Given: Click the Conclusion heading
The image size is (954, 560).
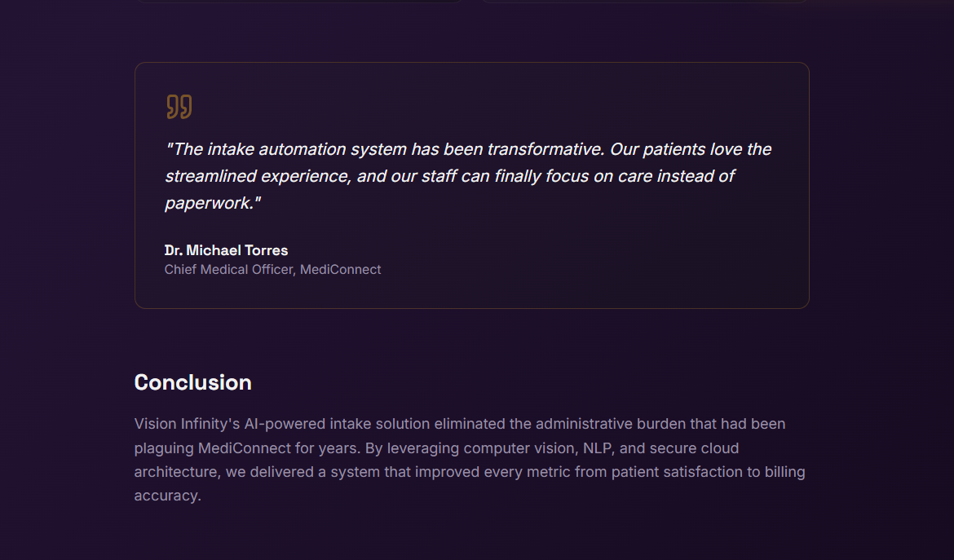Looking at the screenshot, I should 192,382.
